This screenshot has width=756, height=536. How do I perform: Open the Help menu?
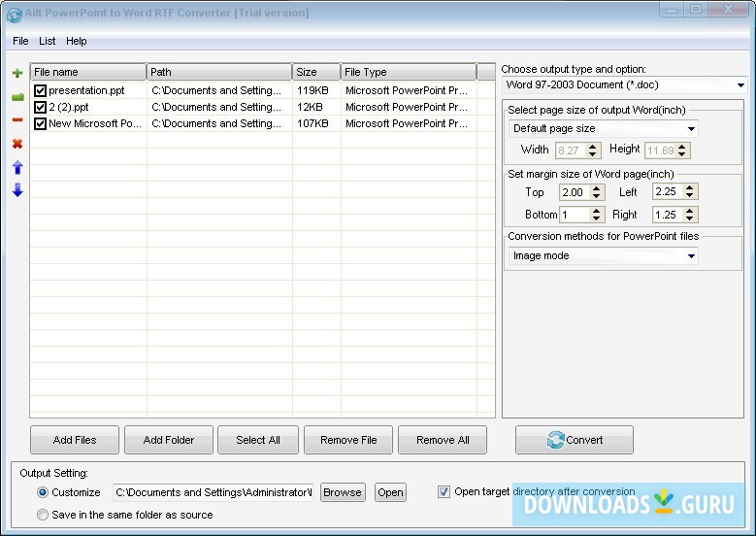76,41
